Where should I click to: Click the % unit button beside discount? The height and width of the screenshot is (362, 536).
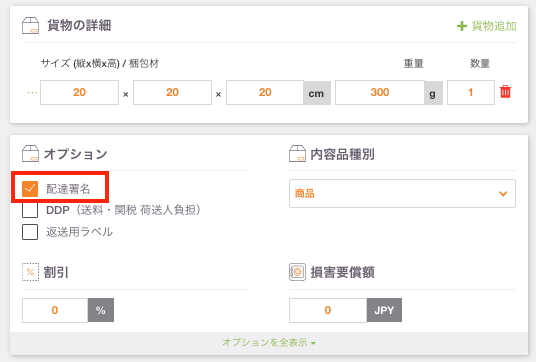(101, 310)
